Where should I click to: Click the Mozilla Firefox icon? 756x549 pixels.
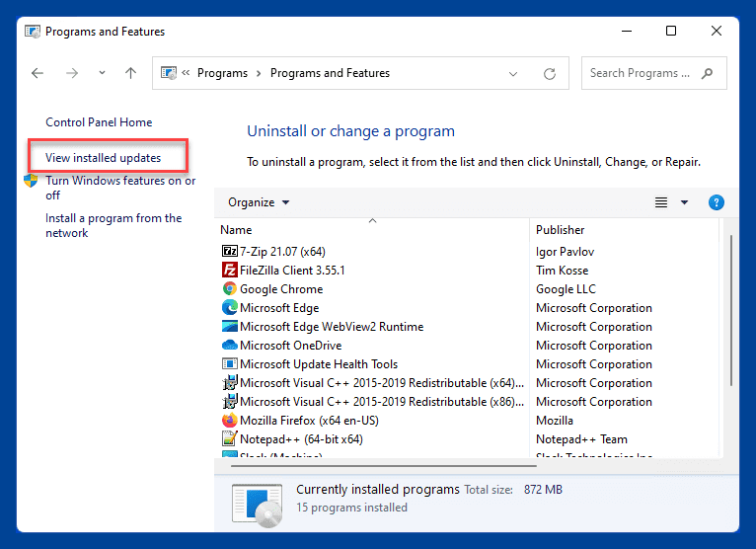click(230, 421)
